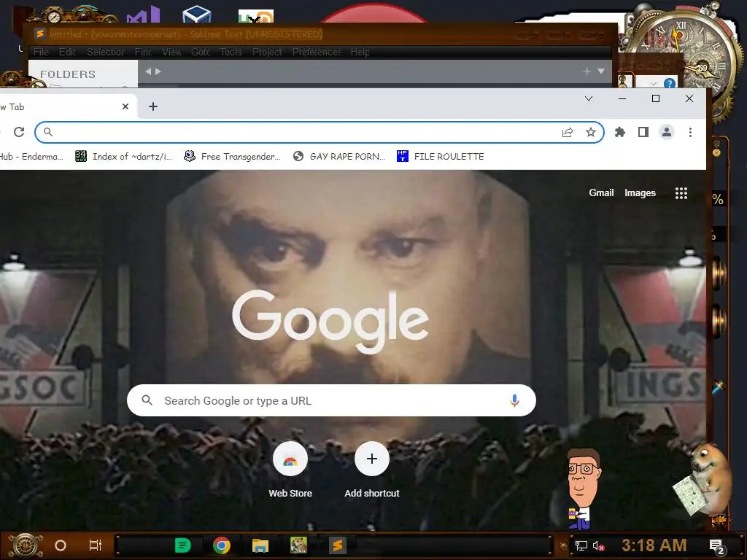The image size is (747, 560).
Task: Click Chrome icon on taskbar
Action: click(x=222, y=545)
